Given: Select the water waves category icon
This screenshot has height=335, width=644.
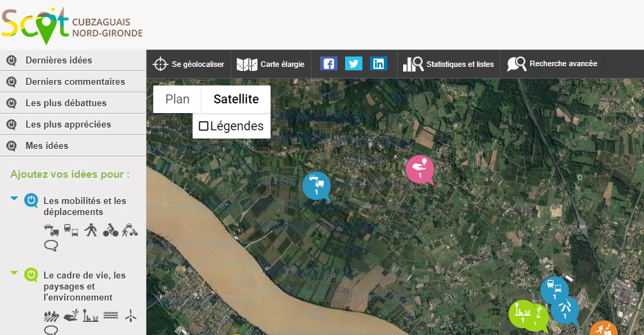Looking at the screenshot, I should (x=111, y=315).
